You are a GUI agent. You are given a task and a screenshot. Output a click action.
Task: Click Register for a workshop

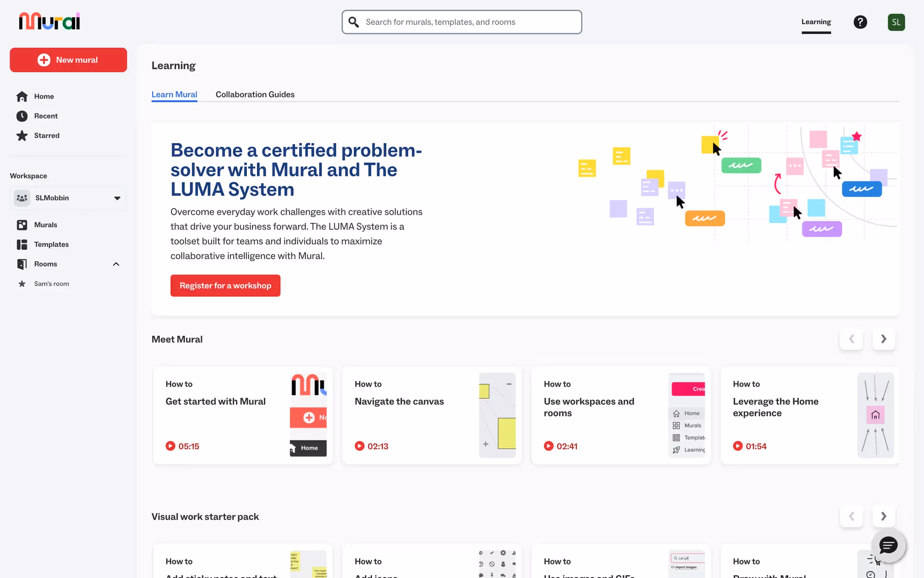coord(225,286)
